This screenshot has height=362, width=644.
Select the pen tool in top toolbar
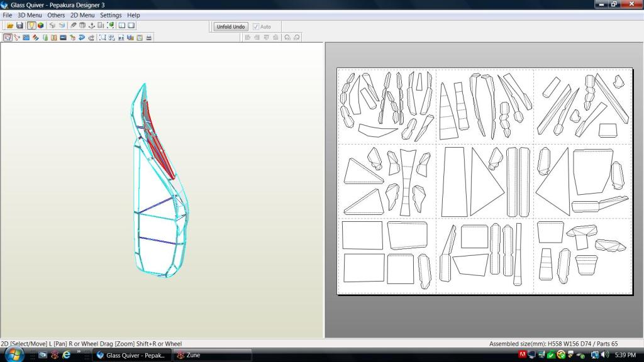[73, 25]
